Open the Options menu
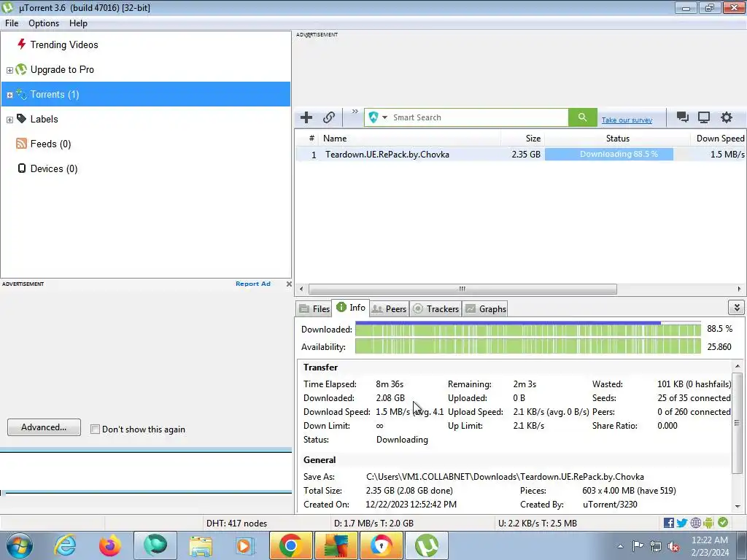The image size is (747, 560). (x=44, y=23)
